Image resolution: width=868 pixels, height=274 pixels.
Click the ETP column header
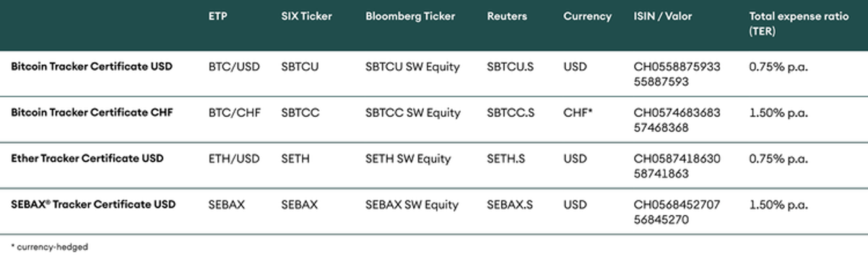217,17
